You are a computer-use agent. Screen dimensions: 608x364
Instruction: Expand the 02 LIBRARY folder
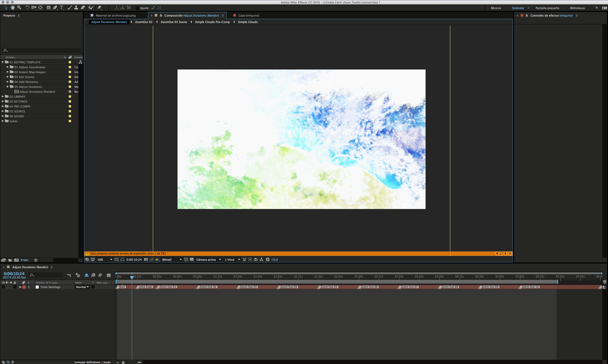pos(3,97)
